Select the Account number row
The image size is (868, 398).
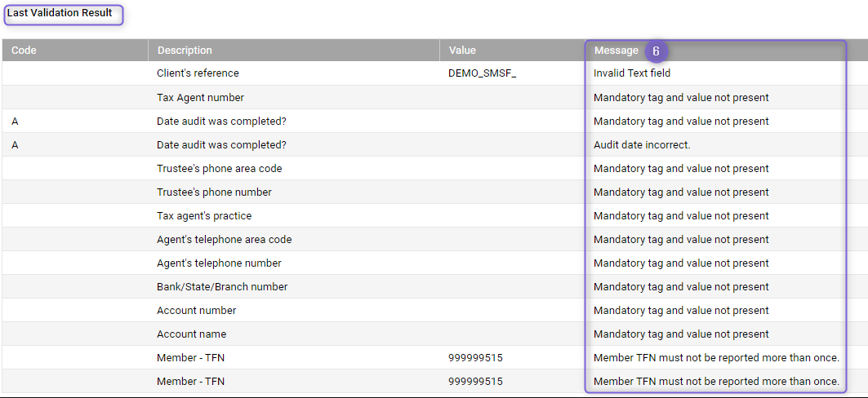434,311
